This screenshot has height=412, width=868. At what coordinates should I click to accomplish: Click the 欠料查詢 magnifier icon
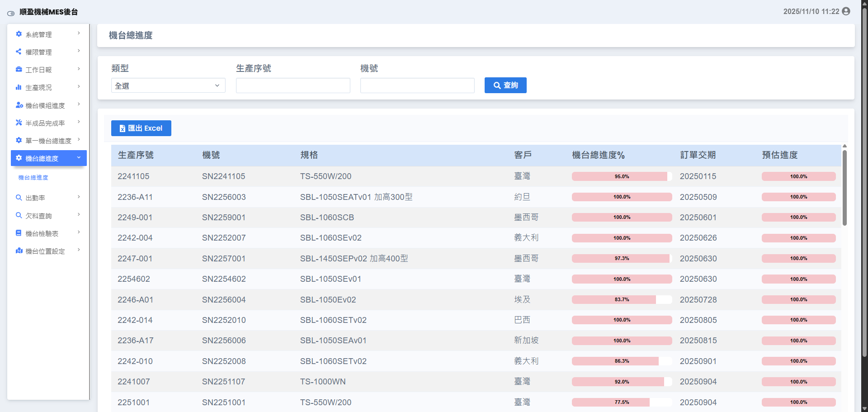[19, 215]
